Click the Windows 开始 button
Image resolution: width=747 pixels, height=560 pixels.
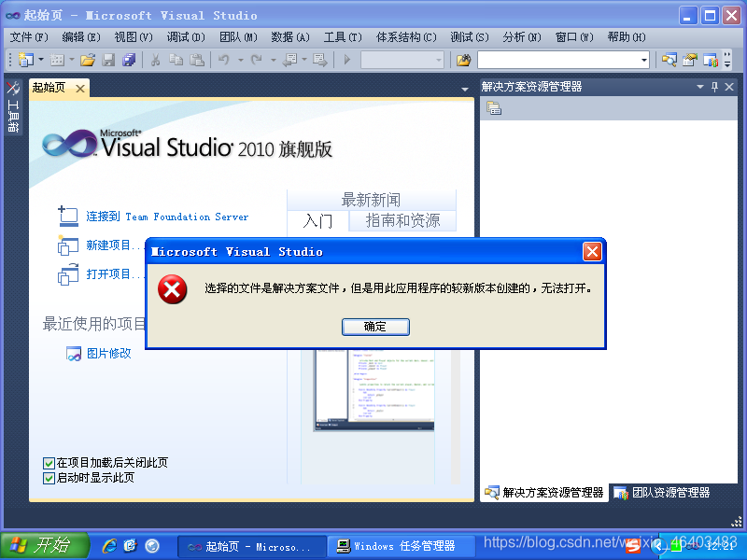pos(44,546)
